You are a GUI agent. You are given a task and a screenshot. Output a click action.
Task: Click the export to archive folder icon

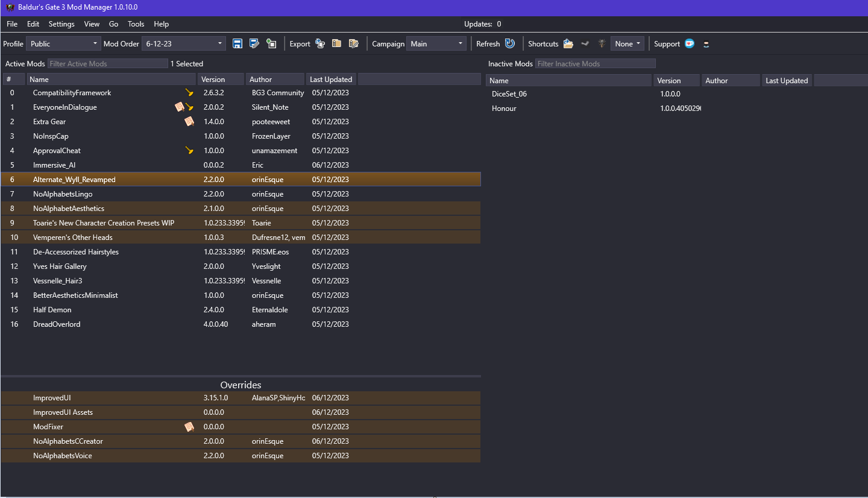(x=337, y=43)
